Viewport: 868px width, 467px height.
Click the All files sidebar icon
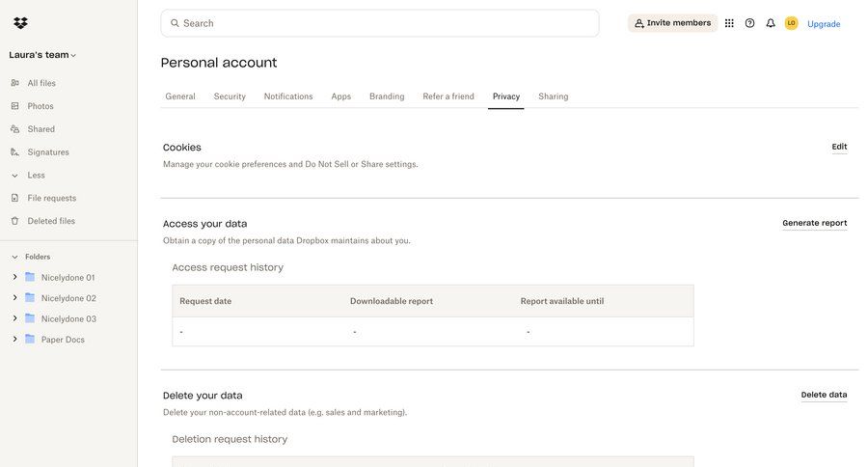tap(14, 83)
